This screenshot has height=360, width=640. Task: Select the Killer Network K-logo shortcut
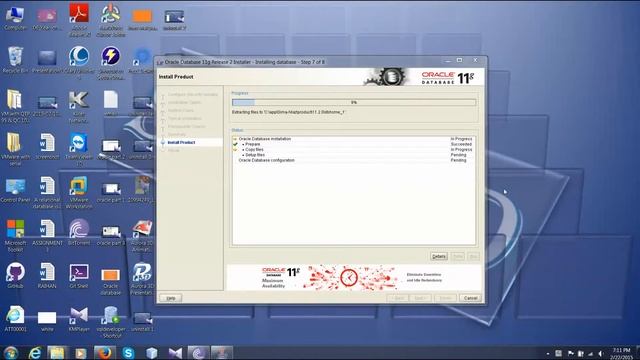pos(78,107)
